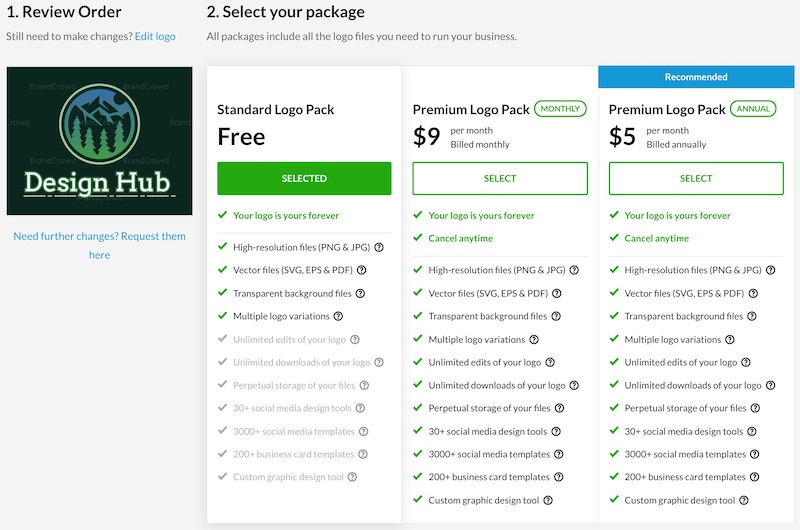Click help icon next to Standard Vector files

pyautogui.click(x=361, y=270)
